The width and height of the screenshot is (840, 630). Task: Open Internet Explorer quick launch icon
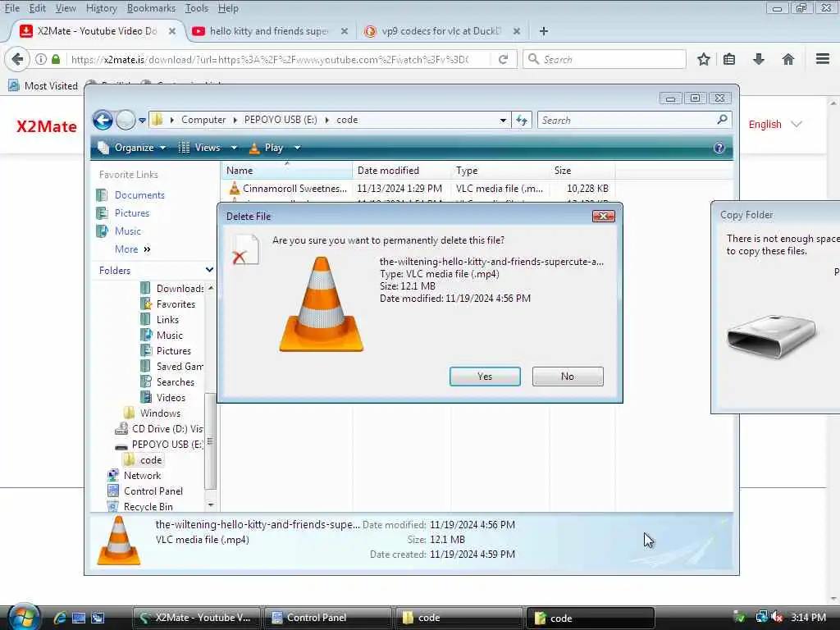[59, 618]
